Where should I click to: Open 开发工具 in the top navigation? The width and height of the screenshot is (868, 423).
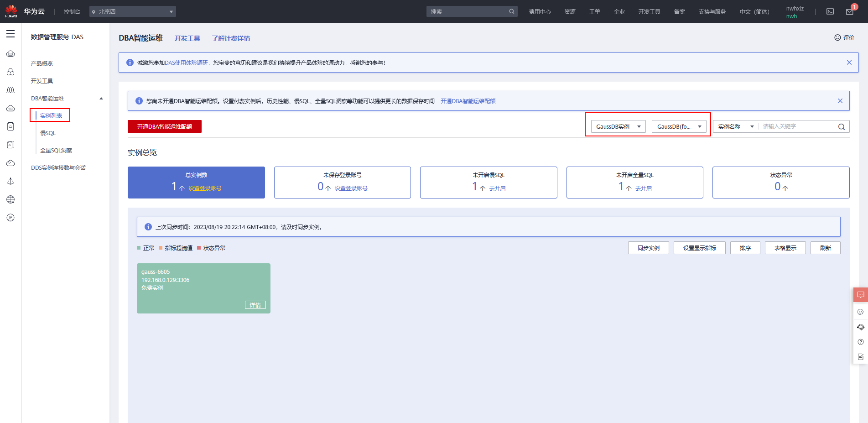click(650, 12)
